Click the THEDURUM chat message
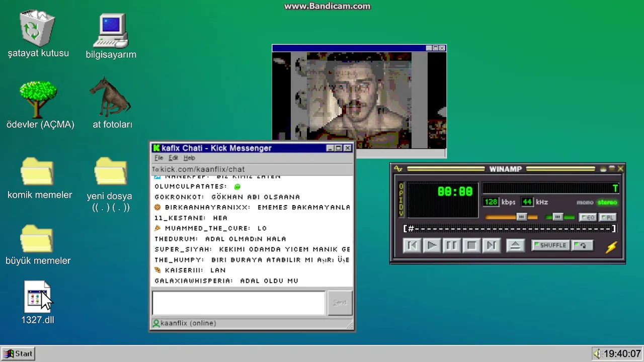This screenshot has width=644, height=362. (x=220, y=239)
